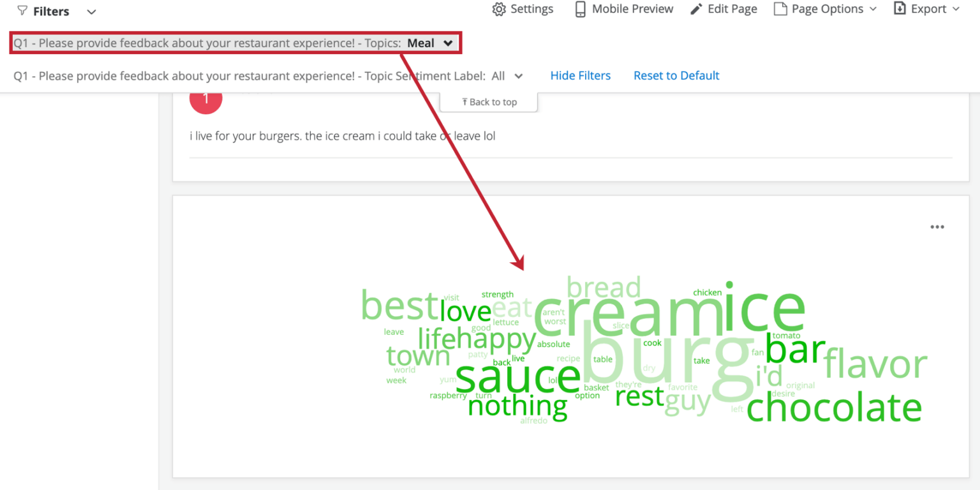Image resolution: width=980 pixels, height=490 pixels.
Task: Select the Filters funnel icon
Action: (22, 10)
